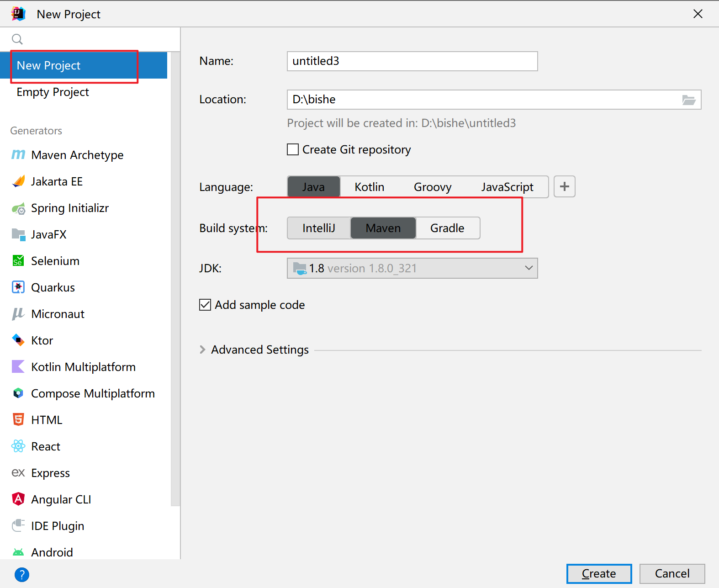Click the Ktor generator icon
719x588 pixels.
18,340
